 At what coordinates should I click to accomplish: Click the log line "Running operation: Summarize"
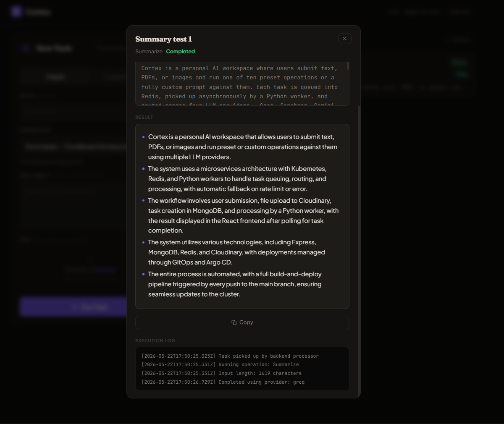(220, 364)
